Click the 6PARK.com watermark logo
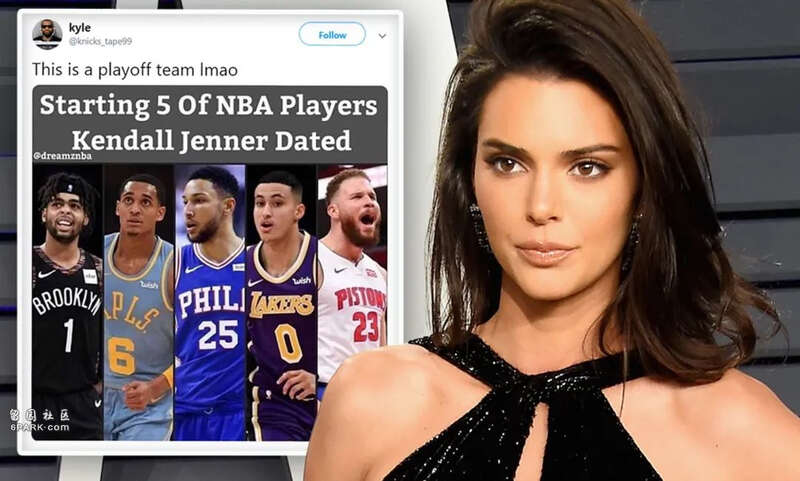The width and height of the screenshot is (800, 481). coord(39,420)
